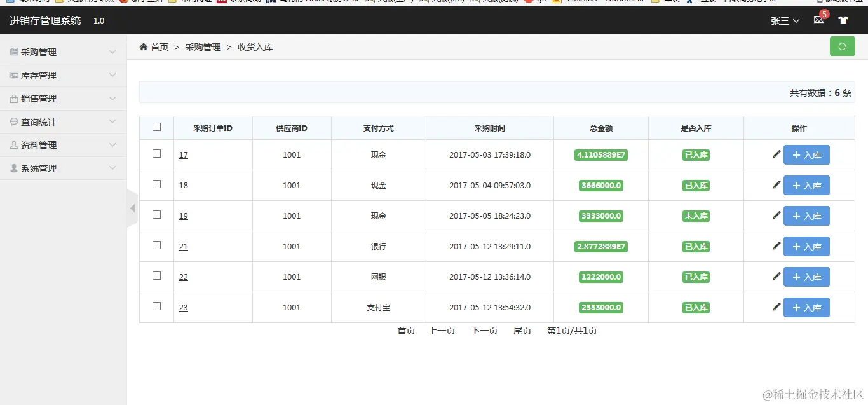Click the shirt skin theme icon

[x=843, y=20]
